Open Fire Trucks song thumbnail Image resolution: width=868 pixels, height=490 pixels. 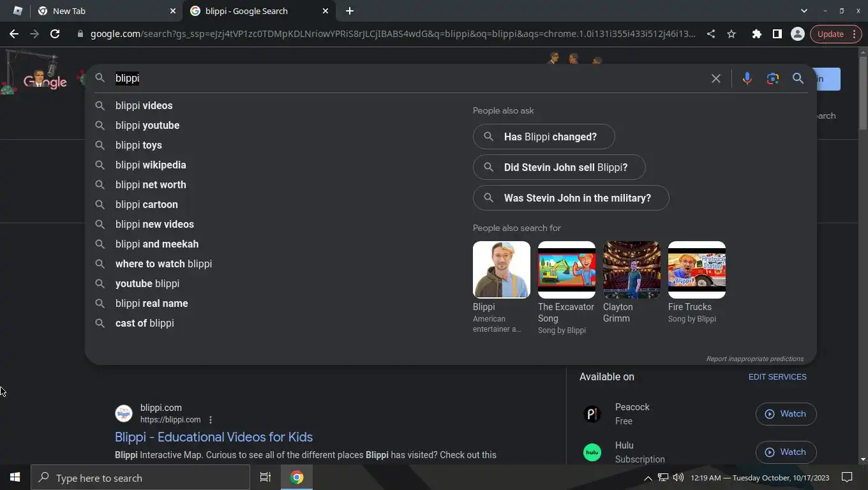click(x=697, y=269)
